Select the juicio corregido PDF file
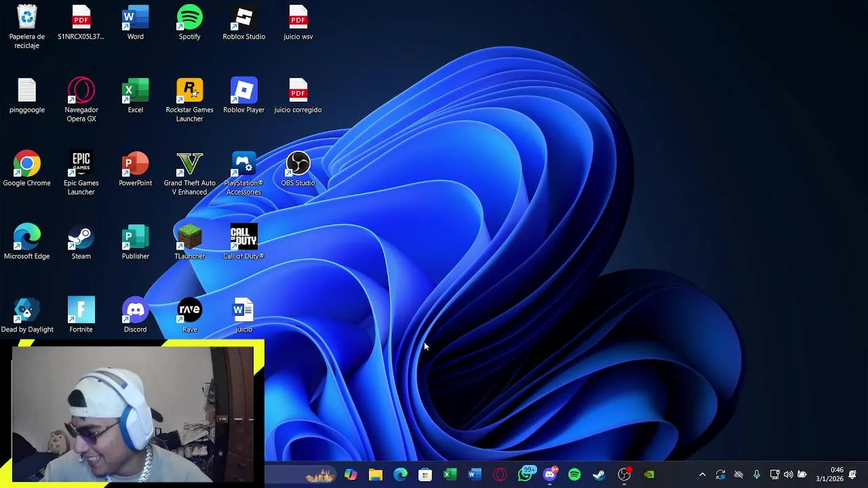This screenshot has width=868, height=488. coord(298,95)
